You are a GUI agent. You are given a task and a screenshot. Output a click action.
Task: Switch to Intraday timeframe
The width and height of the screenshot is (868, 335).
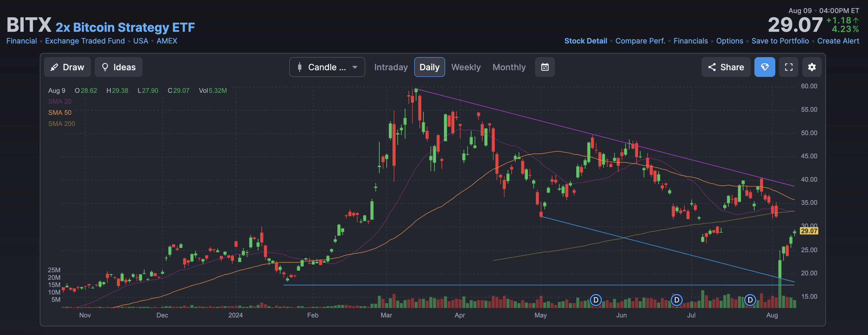tap(391, 67)
